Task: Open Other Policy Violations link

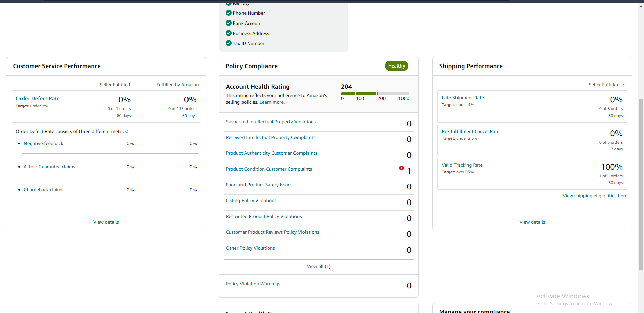Action: (x=250, y=248)
